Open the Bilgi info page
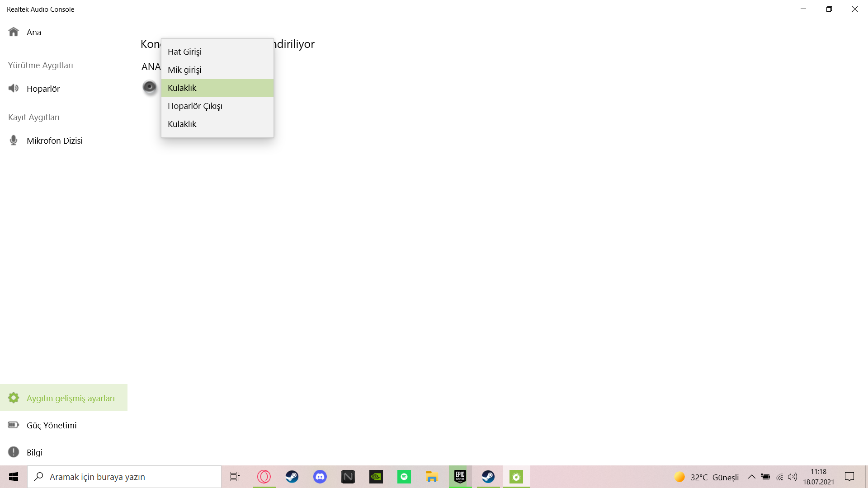 coord(34,452)
